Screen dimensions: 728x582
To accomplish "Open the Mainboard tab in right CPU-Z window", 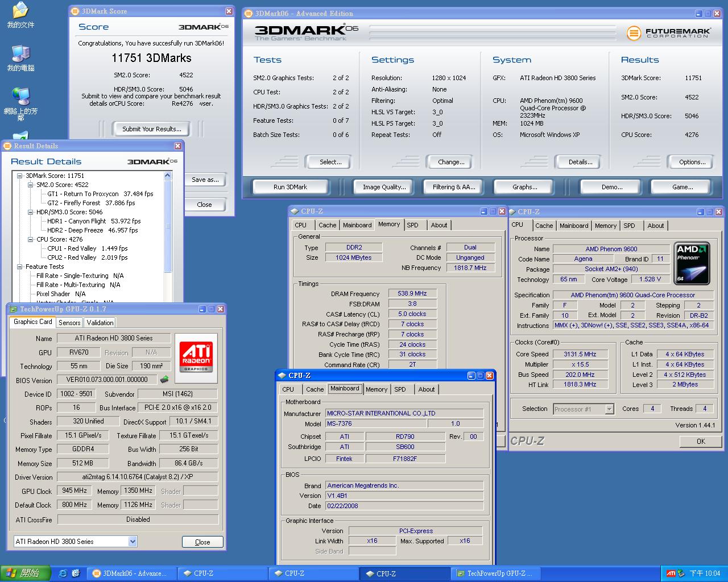I will (574, 226).
